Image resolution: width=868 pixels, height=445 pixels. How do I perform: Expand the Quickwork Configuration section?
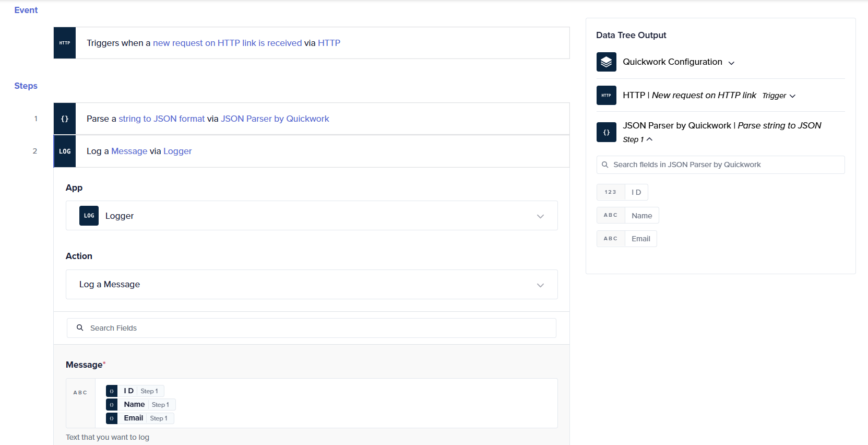click(x=731, y=63)
